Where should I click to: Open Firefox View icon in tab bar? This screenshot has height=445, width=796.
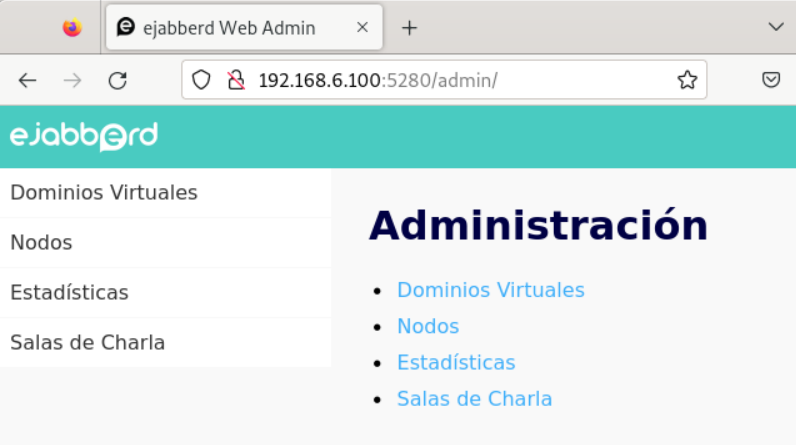[x=71, y=28]
